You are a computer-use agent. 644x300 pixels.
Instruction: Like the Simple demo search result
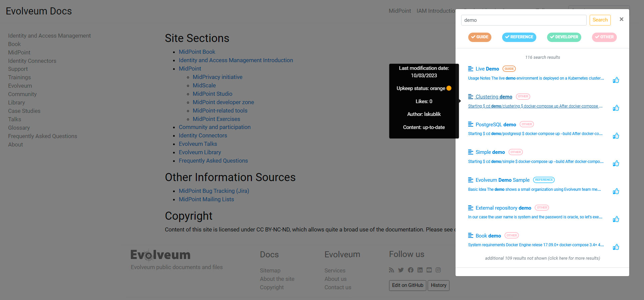(616, 163)
